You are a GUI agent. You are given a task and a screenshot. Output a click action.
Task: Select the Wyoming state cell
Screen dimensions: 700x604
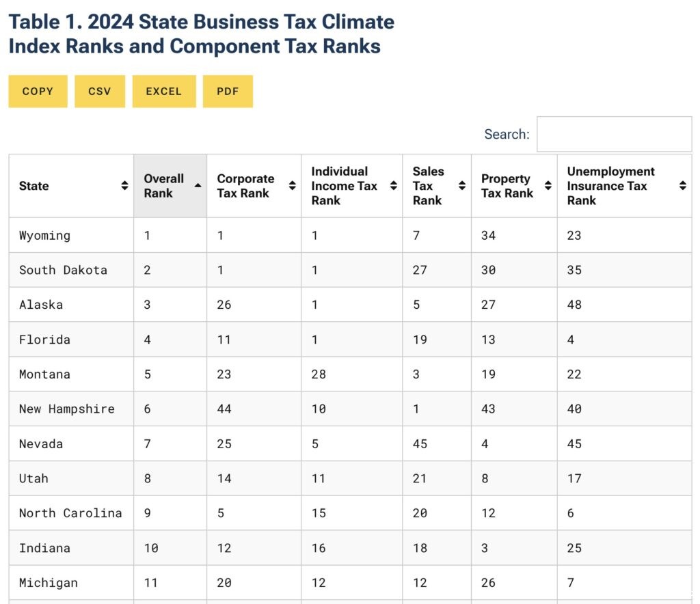tap(44, 236)
